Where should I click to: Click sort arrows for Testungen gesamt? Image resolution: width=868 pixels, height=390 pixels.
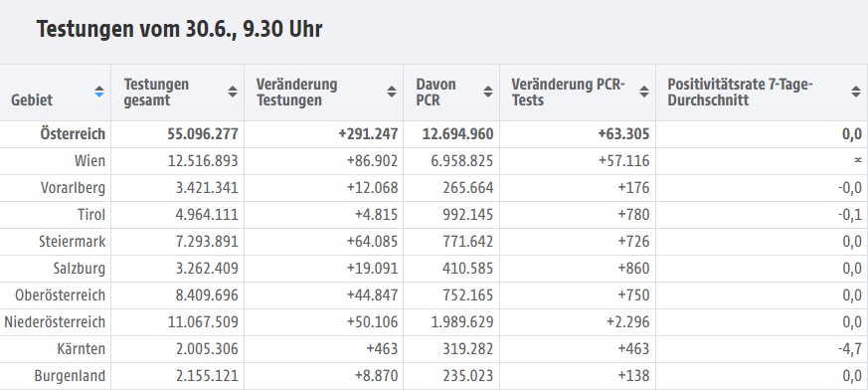coord(233,92)
